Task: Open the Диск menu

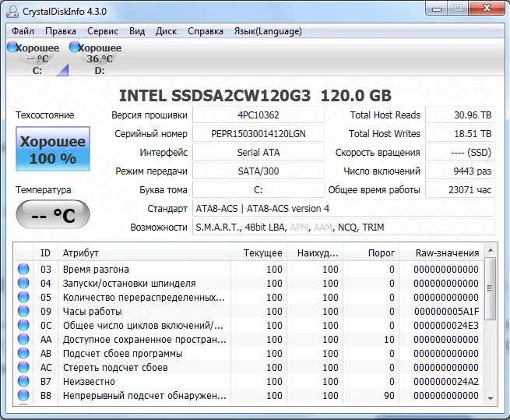Action: click(x=166, y=31)
